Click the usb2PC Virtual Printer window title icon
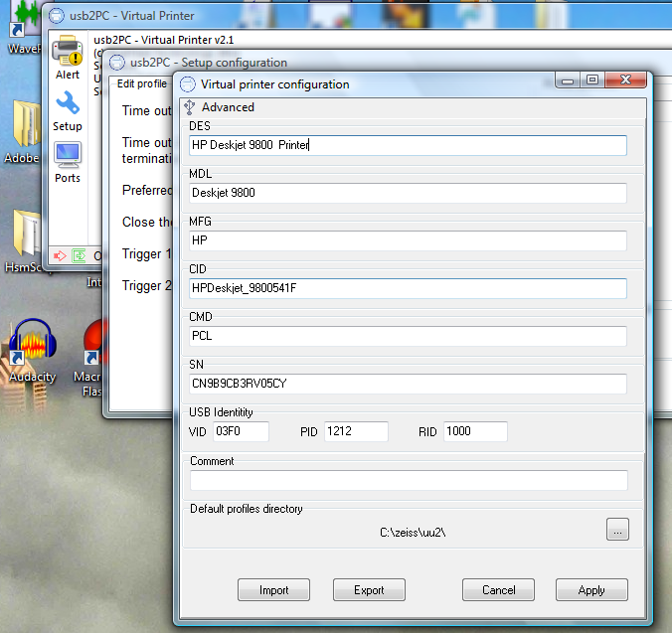The height and width of the screenshot is (633, 672). point(56,16)
